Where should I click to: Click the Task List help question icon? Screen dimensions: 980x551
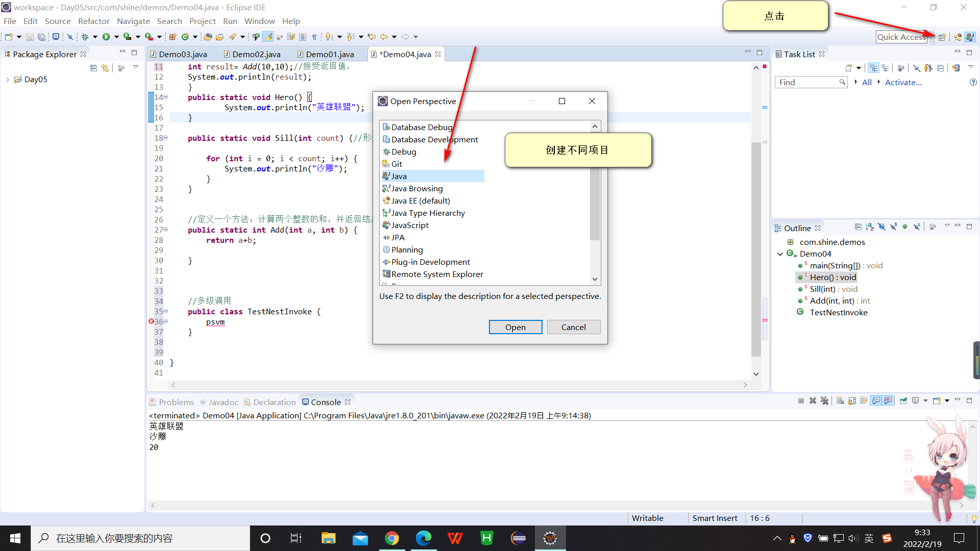click(x=973, y=82)
